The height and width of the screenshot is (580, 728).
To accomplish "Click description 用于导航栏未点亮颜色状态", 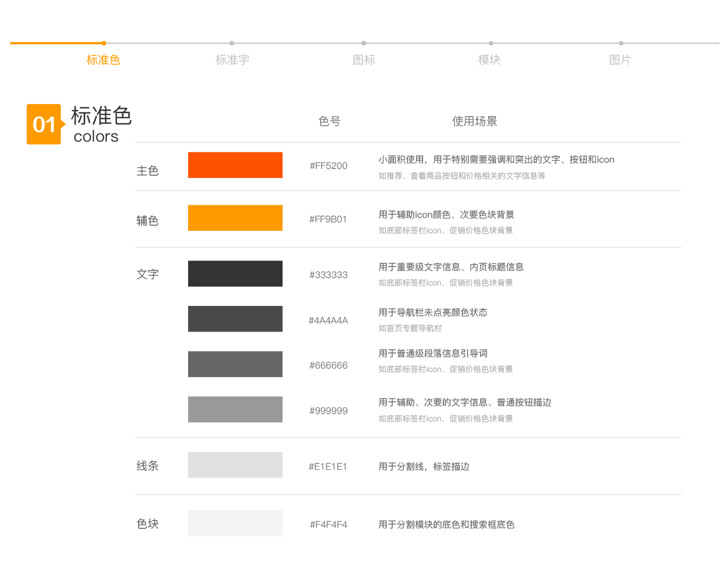I will pyautogui.click(x=433, y=312).
